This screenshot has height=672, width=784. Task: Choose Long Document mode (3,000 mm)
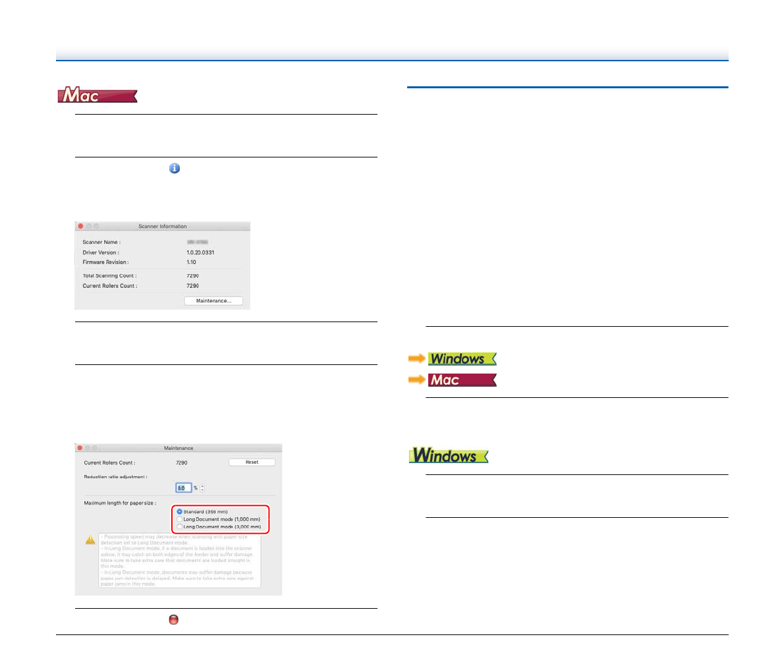tap(180, 527)
